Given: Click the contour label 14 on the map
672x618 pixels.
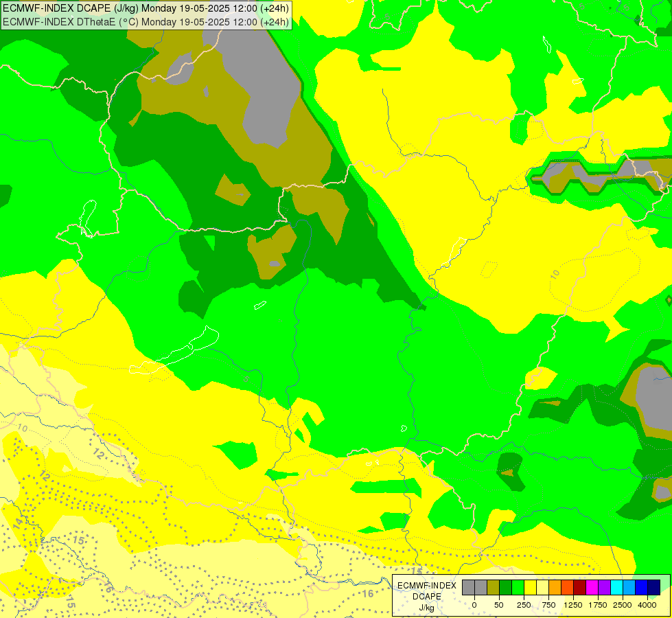Looking at the screenshot, I should point(17,523).
